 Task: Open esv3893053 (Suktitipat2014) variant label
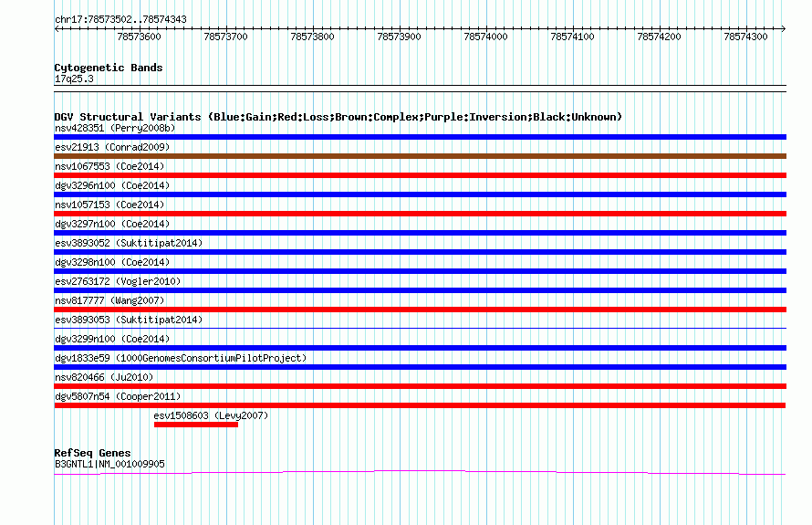[x=129, y=320]
